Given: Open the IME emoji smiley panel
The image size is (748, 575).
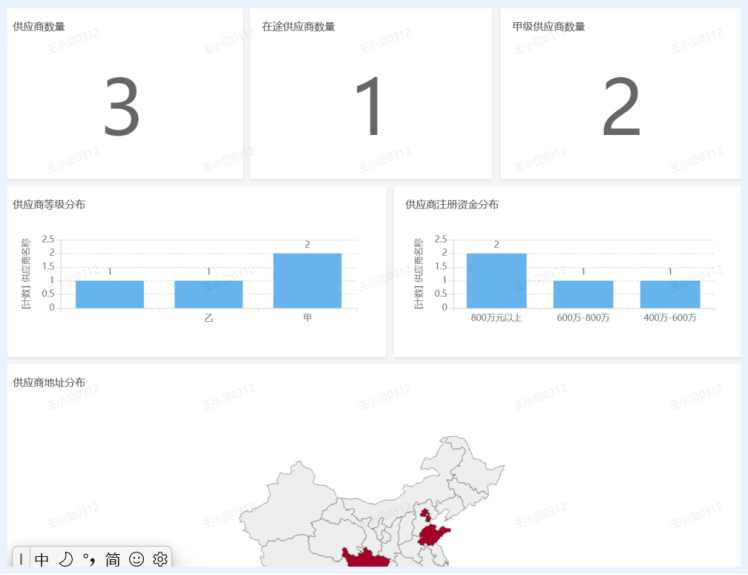Looking at the screenshot, I should click(137, 560).
